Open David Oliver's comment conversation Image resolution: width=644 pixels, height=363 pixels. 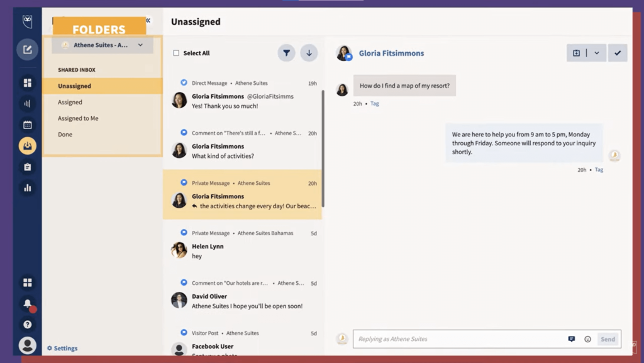click(x=242, y=294)
